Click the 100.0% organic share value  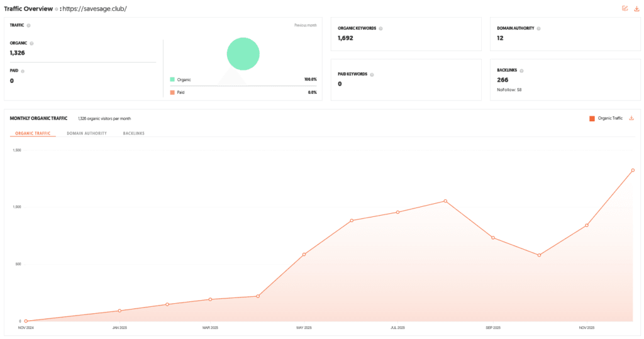[x=311, y=79]
